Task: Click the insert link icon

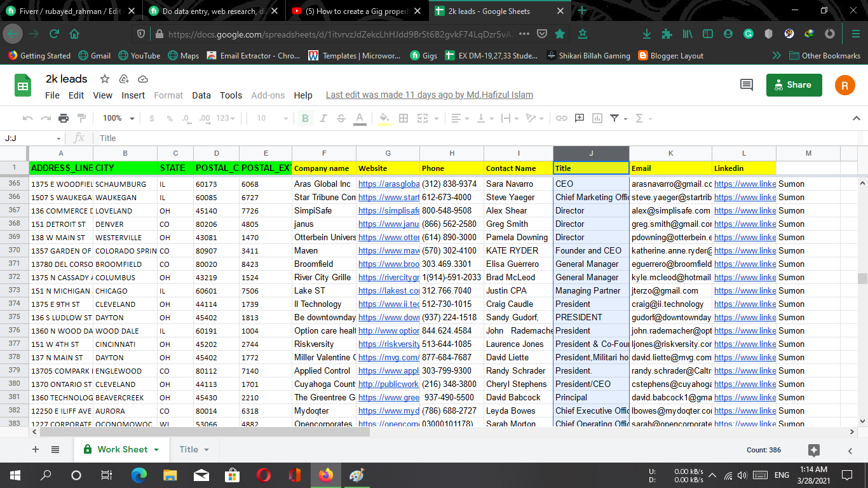Action: tap(562, 118)
